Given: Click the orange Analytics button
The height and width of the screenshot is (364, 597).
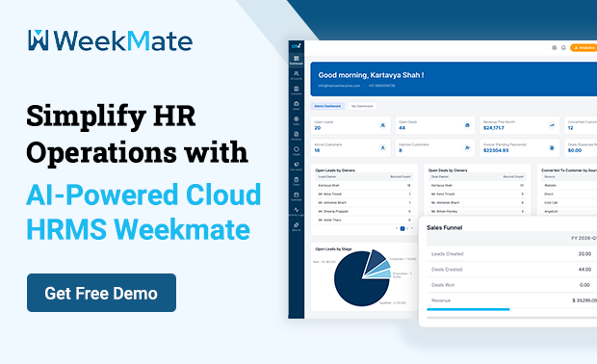Looking at the screenshot, I should tap(584, 47).
